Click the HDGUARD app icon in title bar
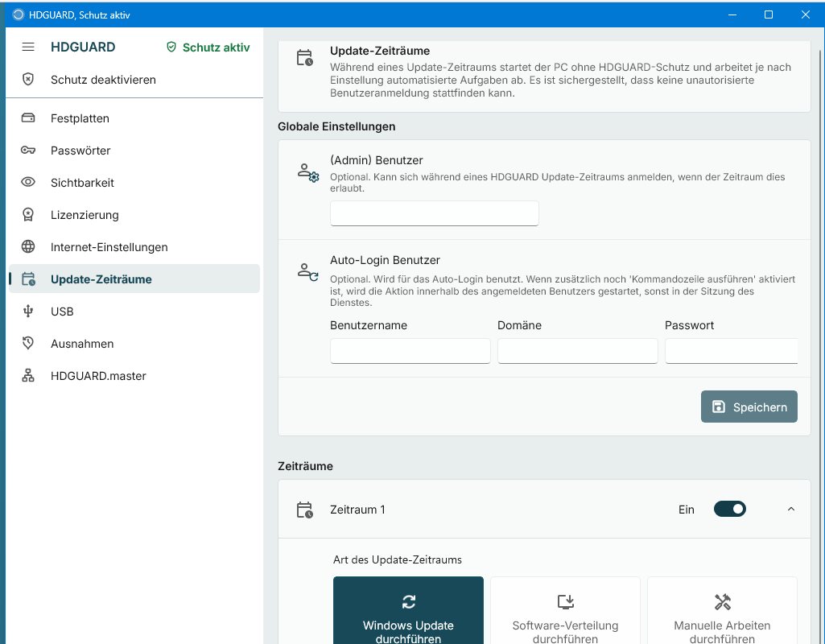825x644 pixels. (19, 14)
